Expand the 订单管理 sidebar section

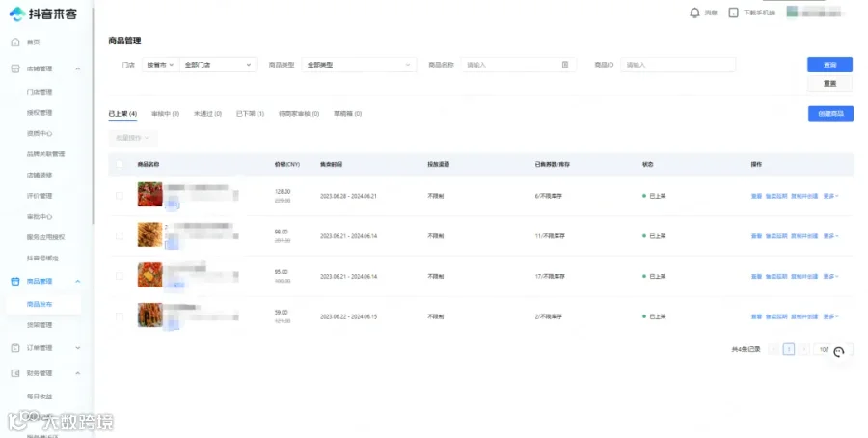(x=77, y=348)
